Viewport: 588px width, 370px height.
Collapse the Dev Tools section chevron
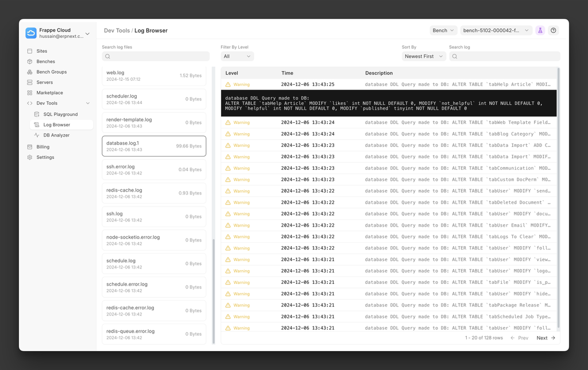[88, 103]
